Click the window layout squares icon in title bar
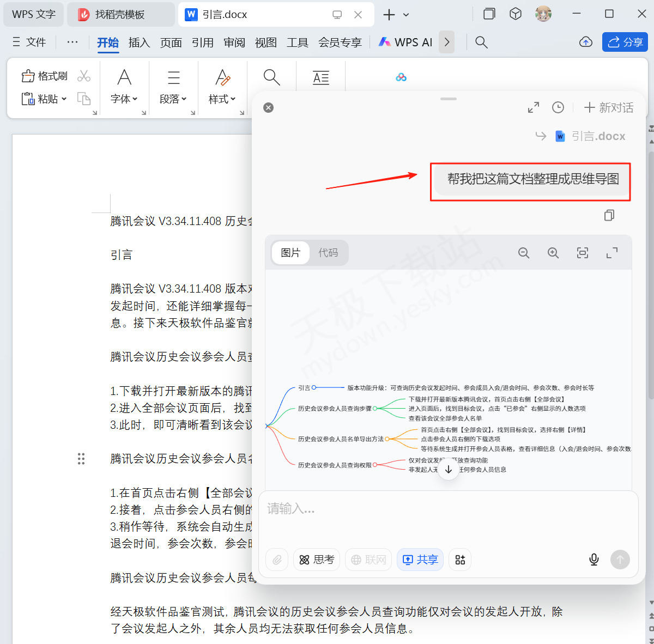Viewport: 654px width, 644px height. [489, 14]
